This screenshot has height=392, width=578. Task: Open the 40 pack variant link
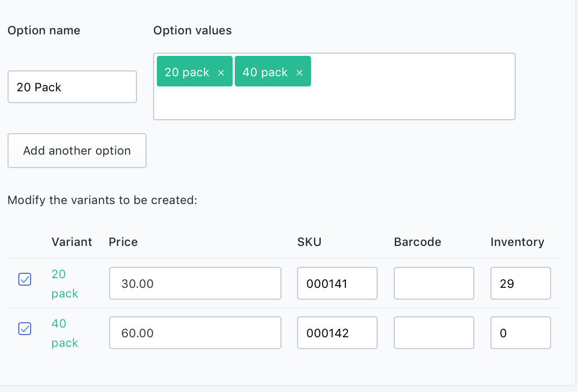coord(65,333)
